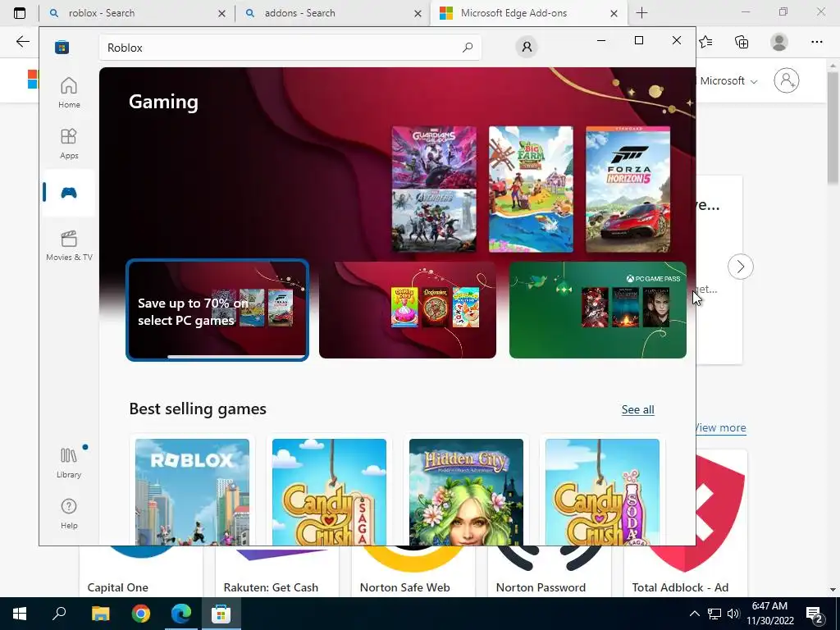Go back in Edge browser
This screenshot has height=630, width=840.
(22, 41)
